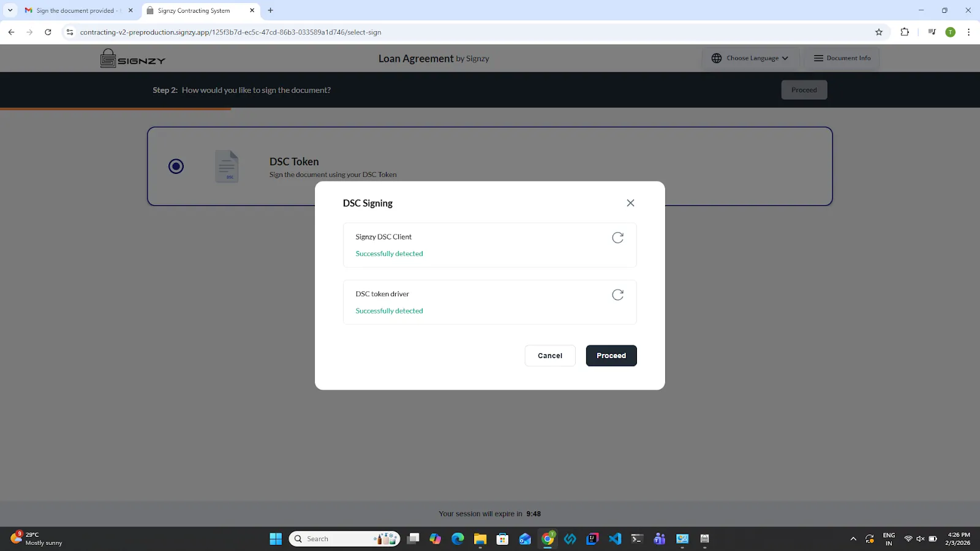This screenshot has width=980, height=551.
Task: Click the 'DSC token driver' label
Action: point(382,294)
